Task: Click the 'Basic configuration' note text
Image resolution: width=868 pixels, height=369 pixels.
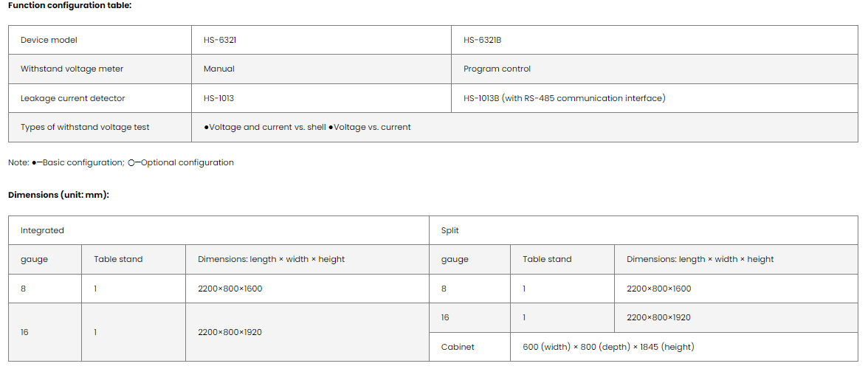Action: tap(82, 162)
